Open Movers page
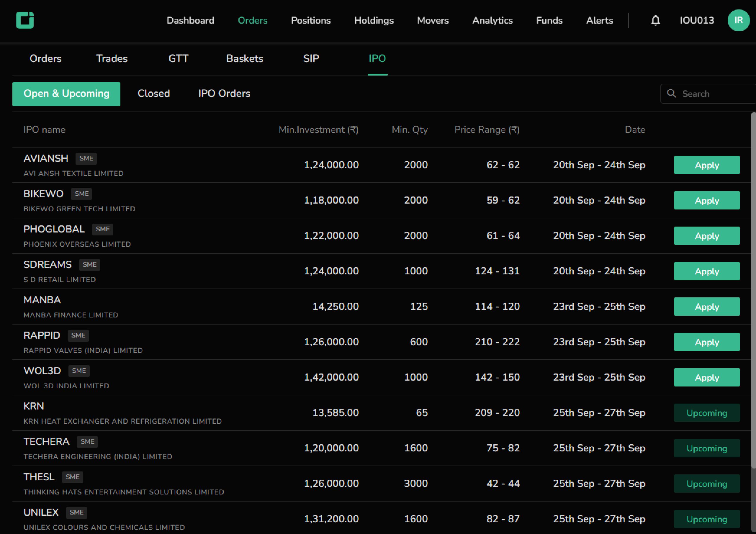This screenshot has height=534, width=756. pyautogui.click(x=433, y=20)
